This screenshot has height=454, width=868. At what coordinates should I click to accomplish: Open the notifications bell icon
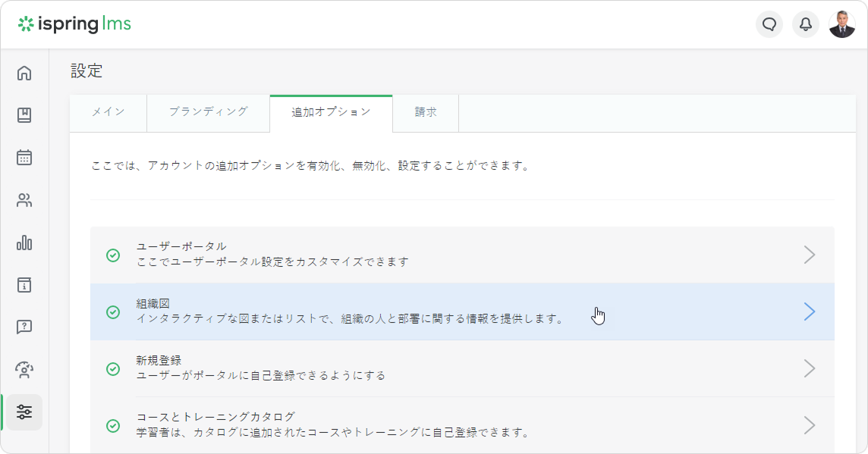[806, 25]
